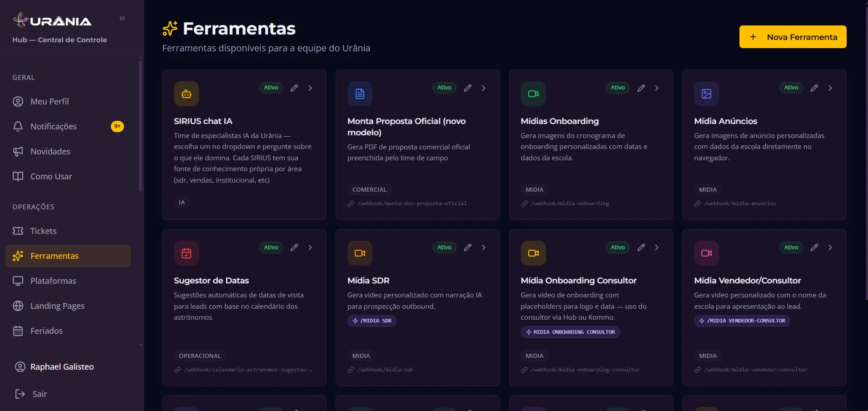868x411 pixels.
Task: Click the Mídia Anúncios image icon
Action: click(707, 94)
